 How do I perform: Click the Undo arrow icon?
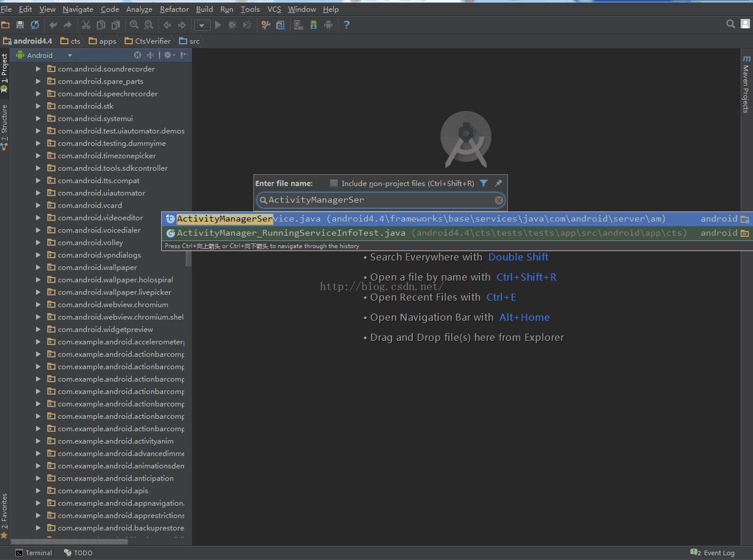click(53, 25)
